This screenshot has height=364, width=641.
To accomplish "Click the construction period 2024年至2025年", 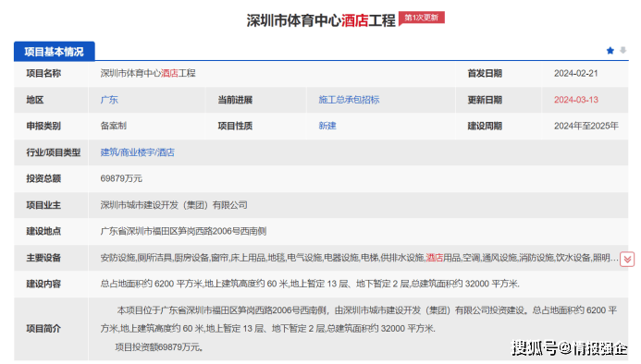I will pyautogui.click(x=586, y=126).
